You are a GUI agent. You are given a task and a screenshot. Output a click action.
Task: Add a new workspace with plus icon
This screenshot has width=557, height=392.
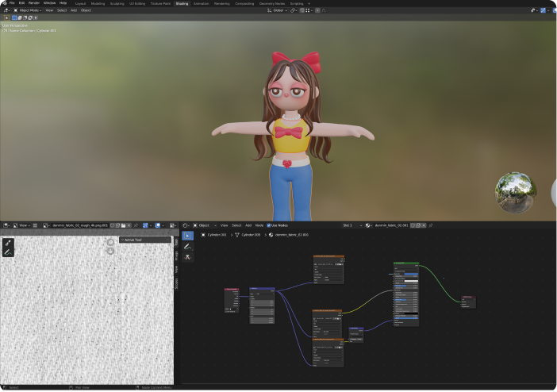(309, 3)
